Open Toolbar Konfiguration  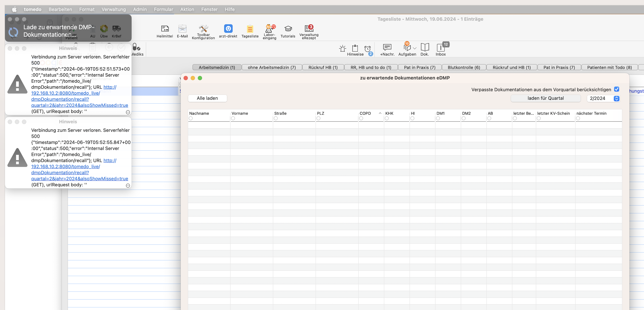(x=203, y=32)
